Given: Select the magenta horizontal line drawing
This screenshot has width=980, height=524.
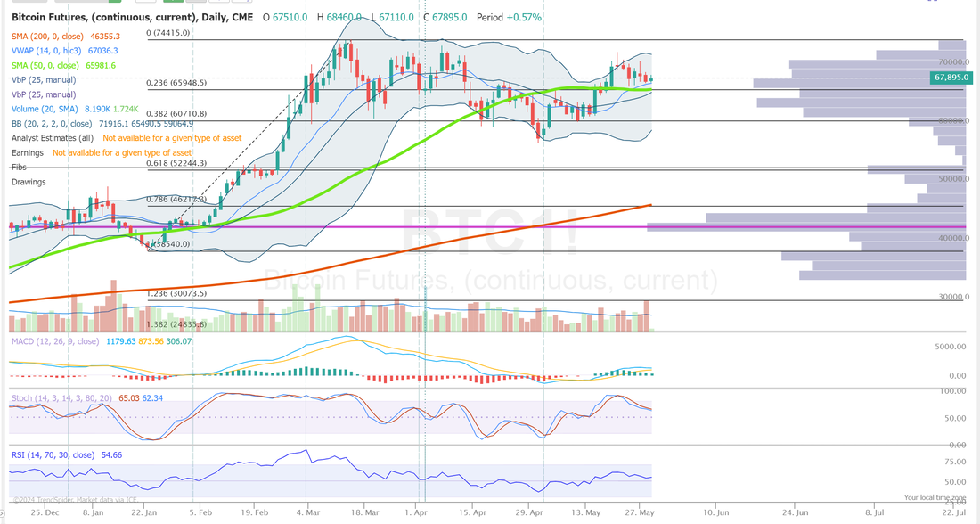Looking at the screenshot, I should tap(487, 227).
